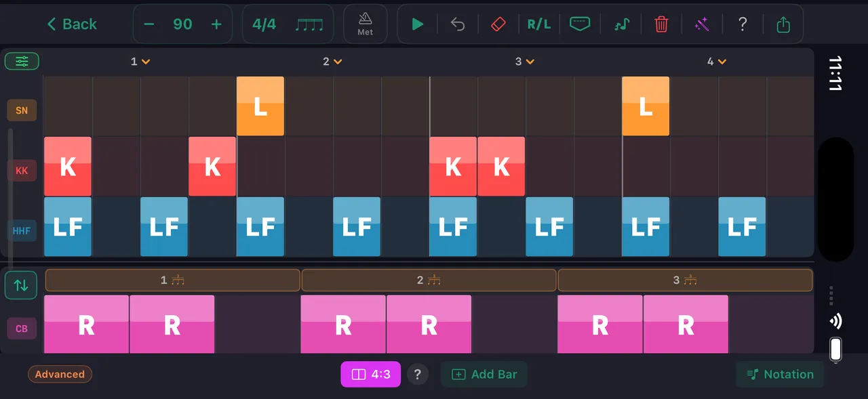Select the KK kick track label

pyautogui.click(x=22, y=171)
